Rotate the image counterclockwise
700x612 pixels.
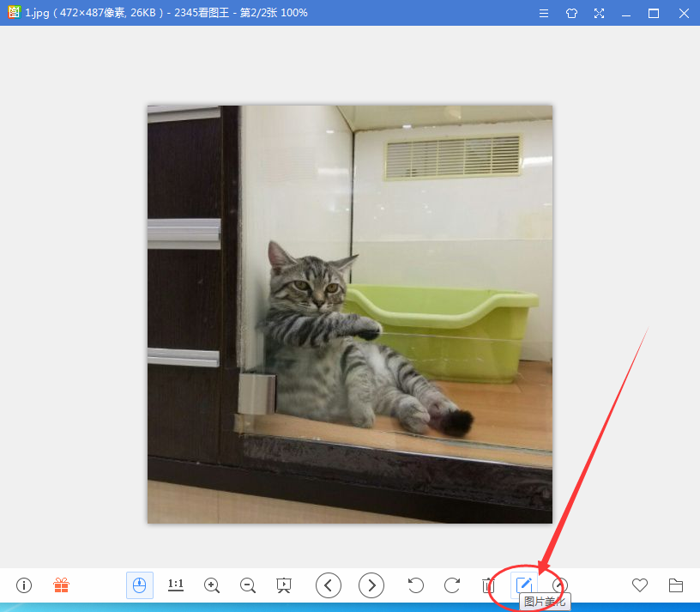pyautogui.click(x=416, y=585)
